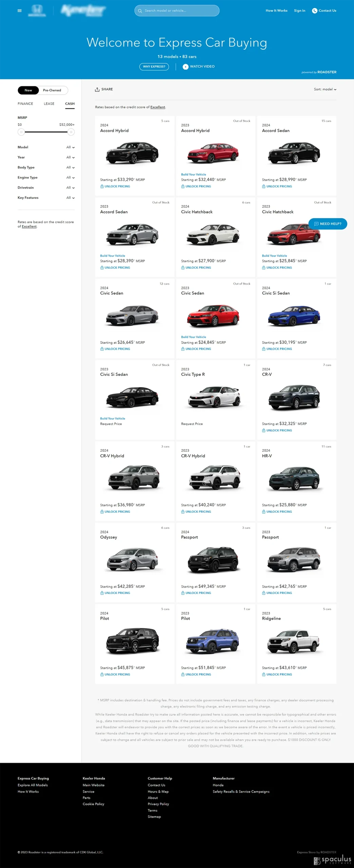Viewport: 354px width, 868px height.
Task: Click lock icon on 2024 Accord Sedan
Action: click(264, 186)
